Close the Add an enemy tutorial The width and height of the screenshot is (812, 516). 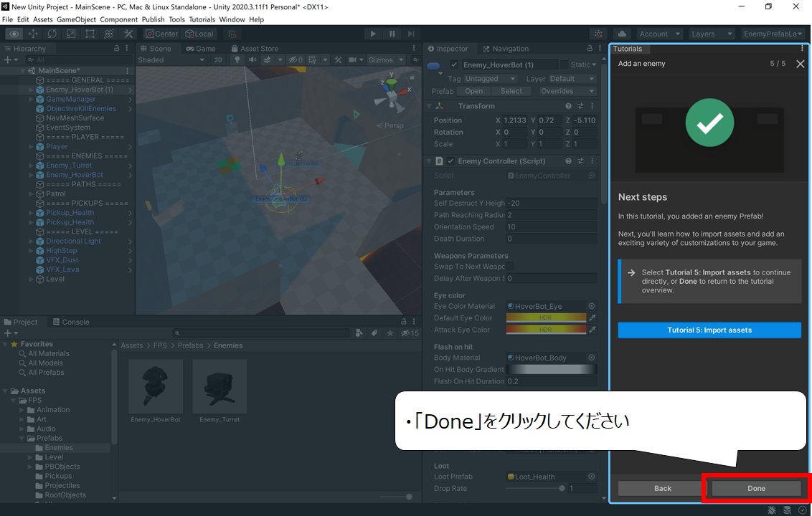coord(800,64)
